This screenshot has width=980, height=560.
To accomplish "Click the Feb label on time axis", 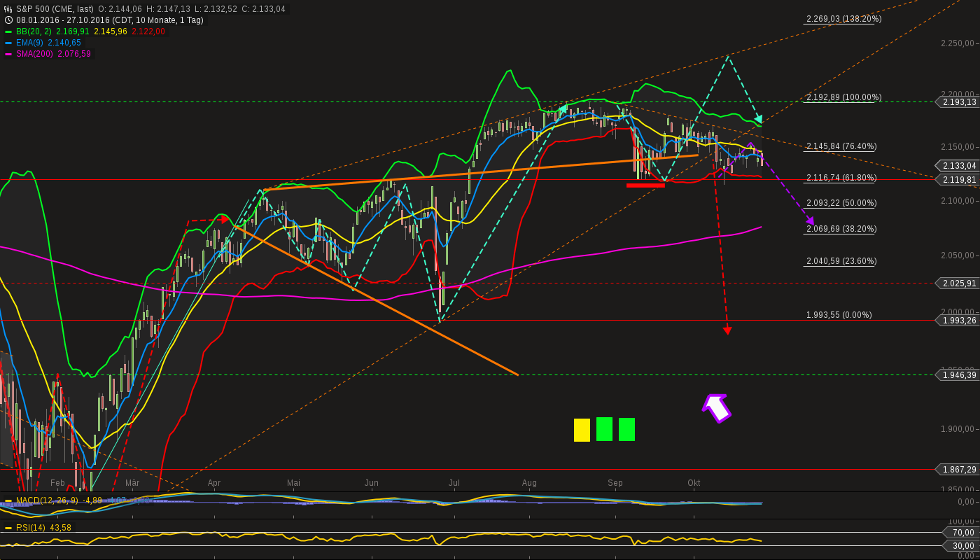I will tap(58, 483).
